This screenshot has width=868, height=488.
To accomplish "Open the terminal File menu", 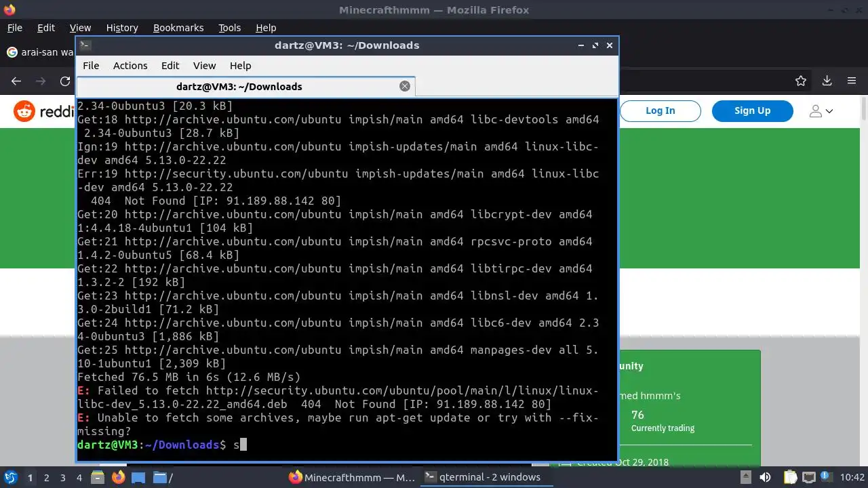I will point(91,66).
